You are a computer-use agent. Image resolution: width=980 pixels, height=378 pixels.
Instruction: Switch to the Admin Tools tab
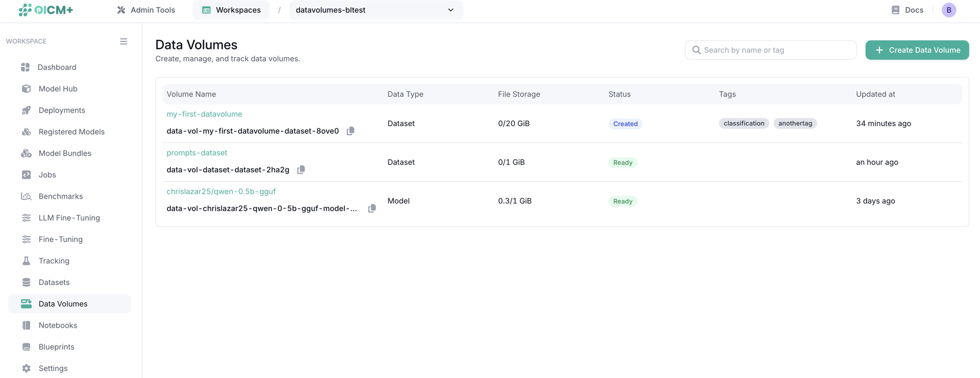coord(146,10)
